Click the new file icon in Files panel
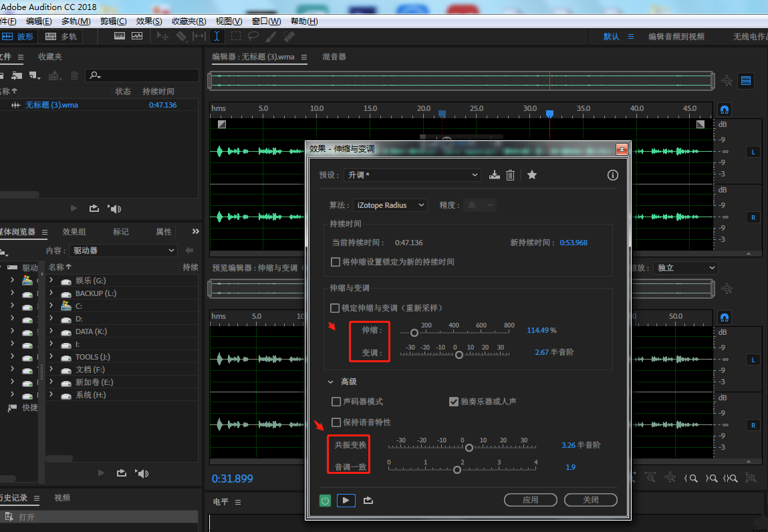Image resolution: width=768 pixels, height=532 pixels. [x=34, y=76]
